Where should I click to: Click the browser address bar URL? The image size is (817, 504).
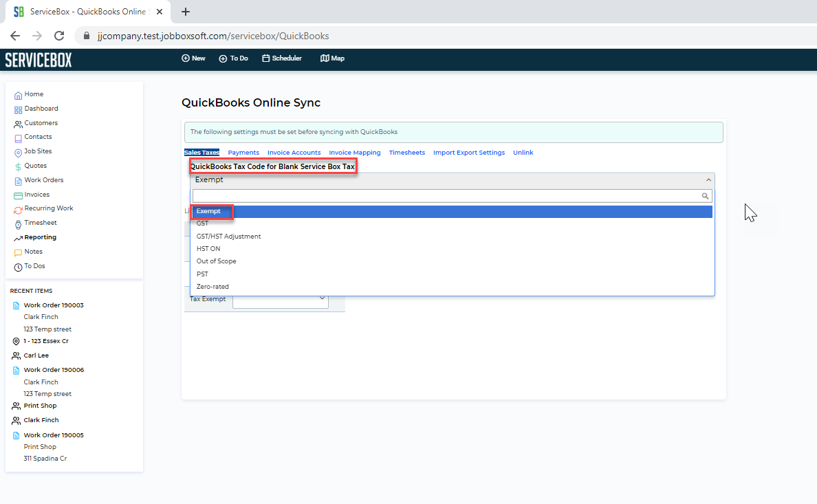[x=213, y=36]
